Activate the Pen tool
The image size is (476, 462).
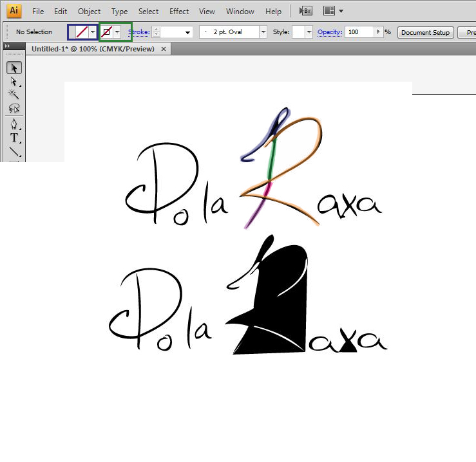[x=14, y=124]
